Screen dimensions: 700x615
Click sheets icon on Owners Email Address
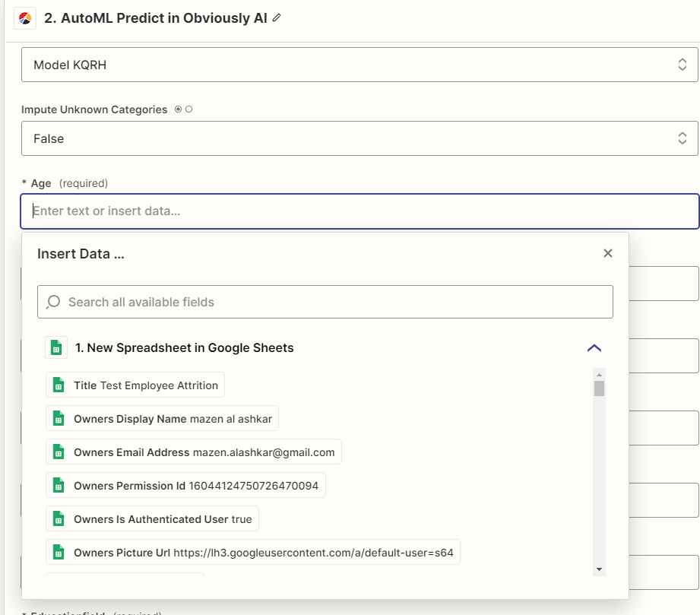(59, 452)
